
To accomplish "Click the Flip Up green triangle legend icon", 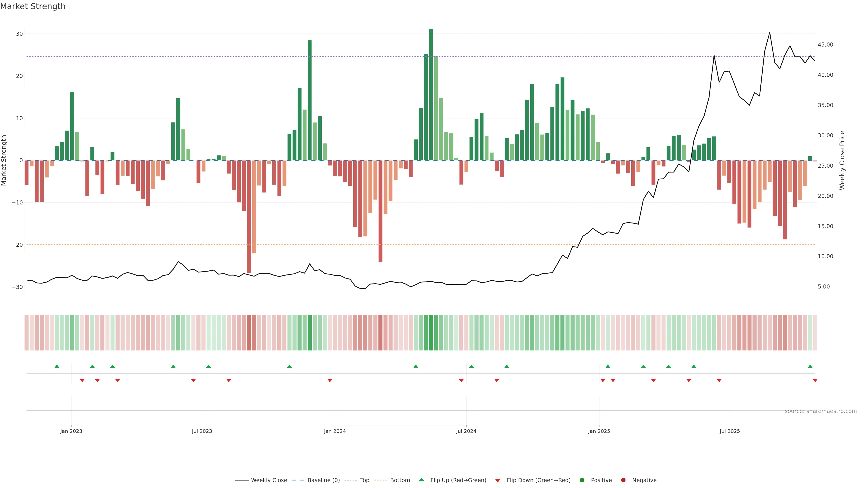I will coord(421,480).
